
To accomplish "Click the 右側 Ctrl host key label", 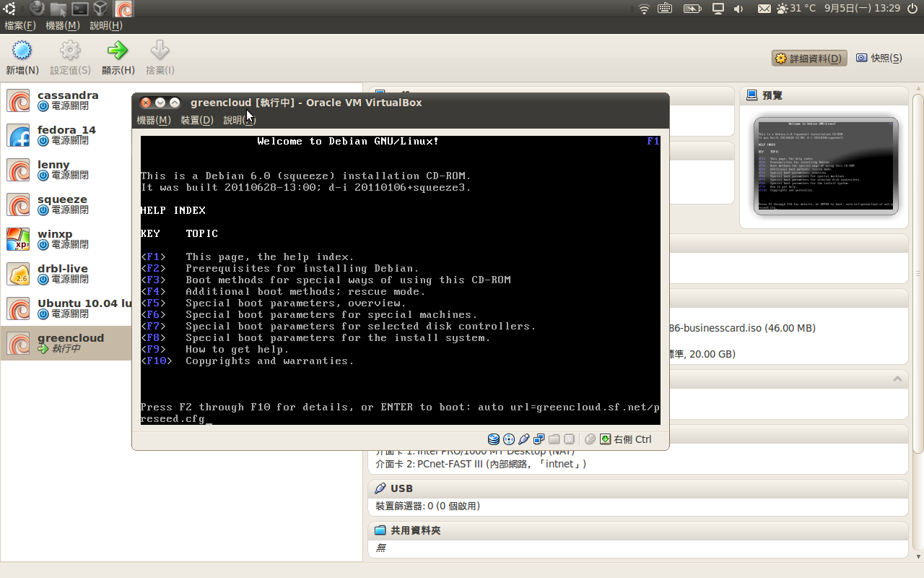I will (x=632, y=439).
